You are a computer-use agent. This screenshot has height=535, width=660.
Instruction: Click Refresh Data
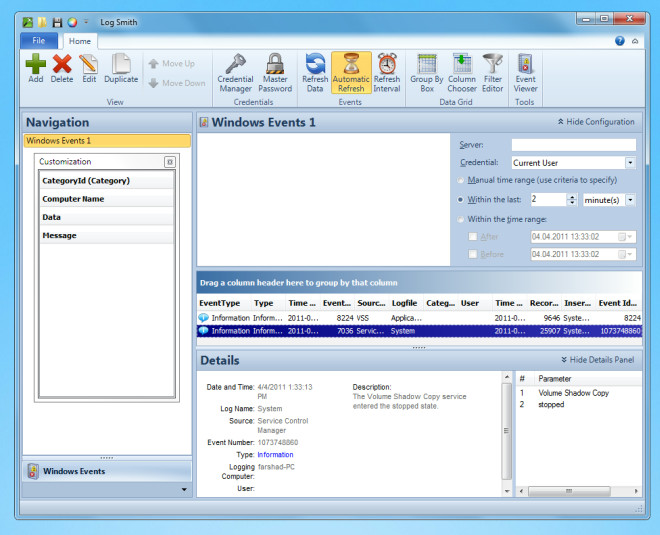tap(315, 73)
